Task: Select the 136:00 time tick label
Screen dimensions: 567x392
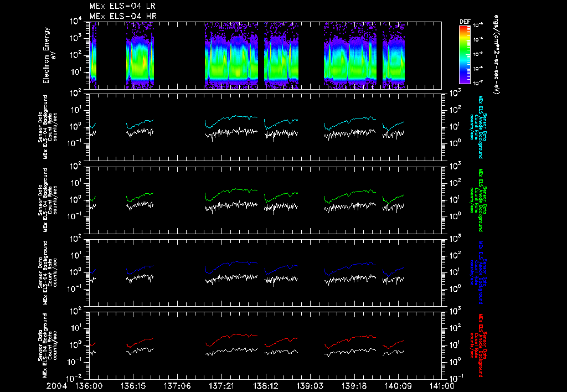Action: 89,386
